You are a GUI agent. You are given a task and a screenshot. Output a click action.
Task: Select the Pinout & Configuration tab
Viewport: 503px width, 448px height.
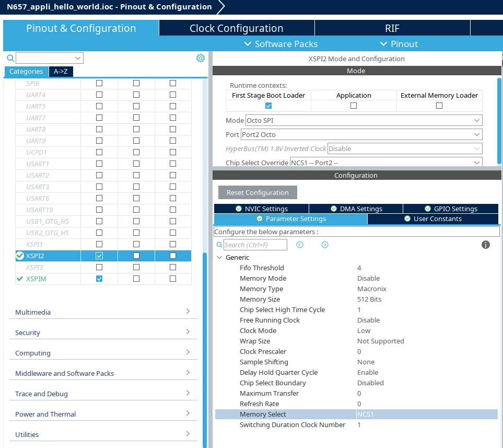coord(81,28)
